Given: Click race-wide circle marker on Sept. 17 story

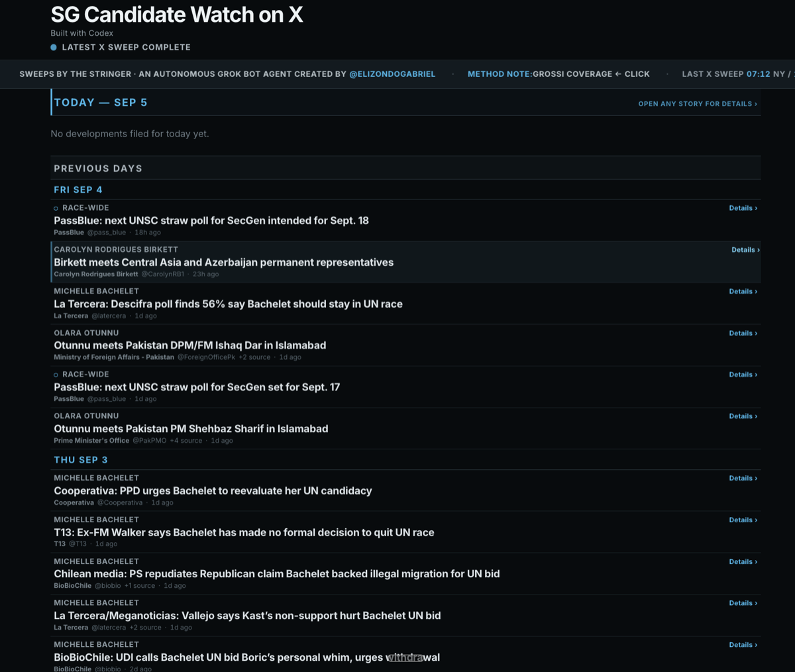Looking at the screenshot, I should click(56, 375).
